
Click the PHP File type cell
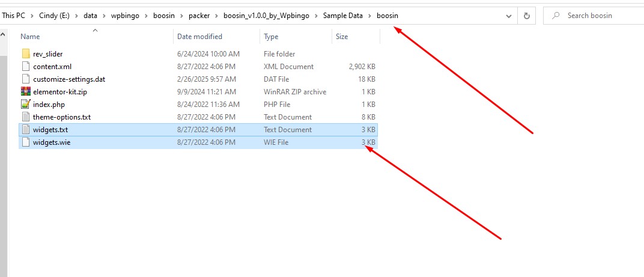pyautogui.click(x=277, y=105)
